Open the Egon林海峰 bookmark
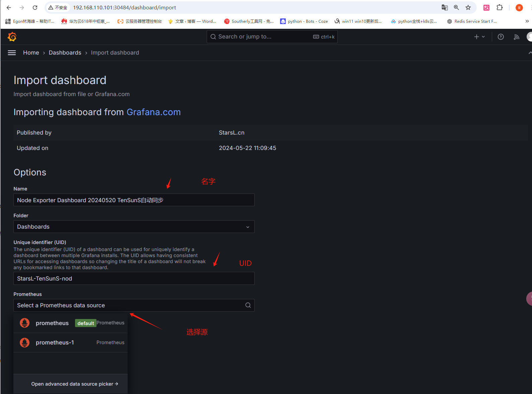 pos(30,21)
